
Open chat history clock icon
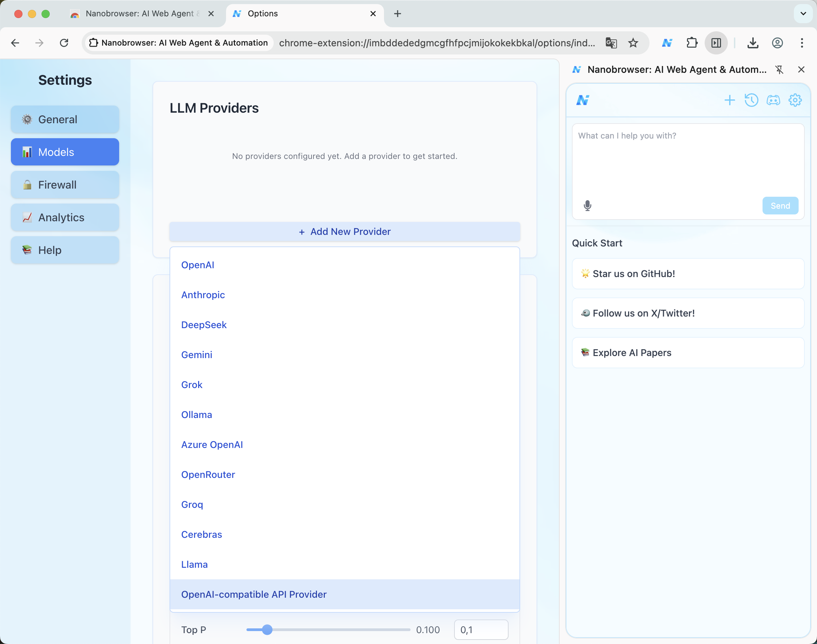(x=751, y=100)
